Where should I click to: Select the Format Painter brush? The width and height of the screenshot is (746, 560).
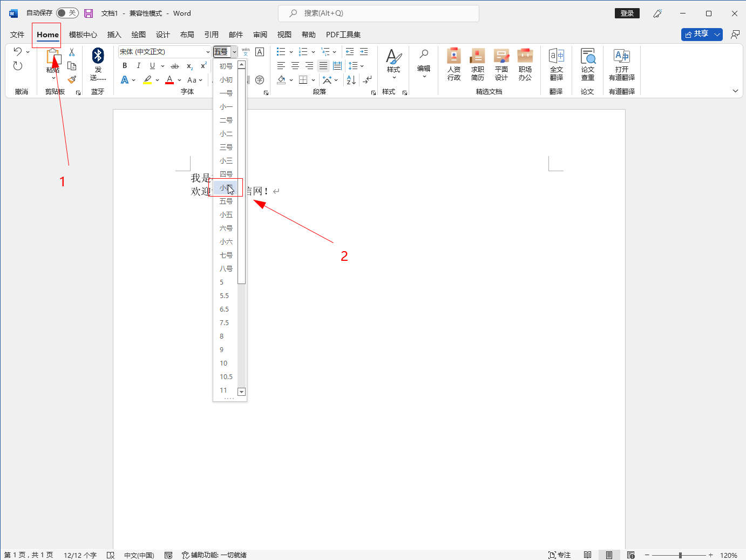[72, 79]
